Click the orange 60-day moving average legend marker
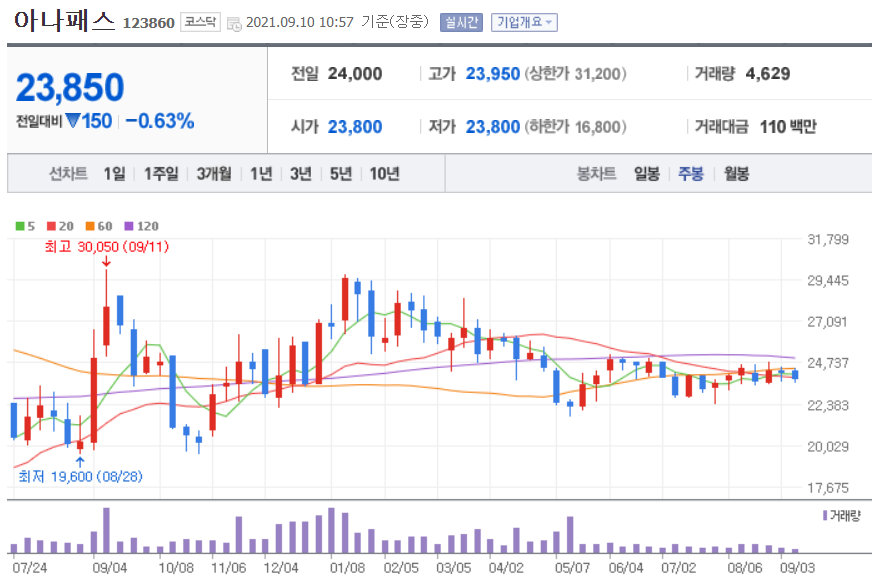 (x=90, y=226)
